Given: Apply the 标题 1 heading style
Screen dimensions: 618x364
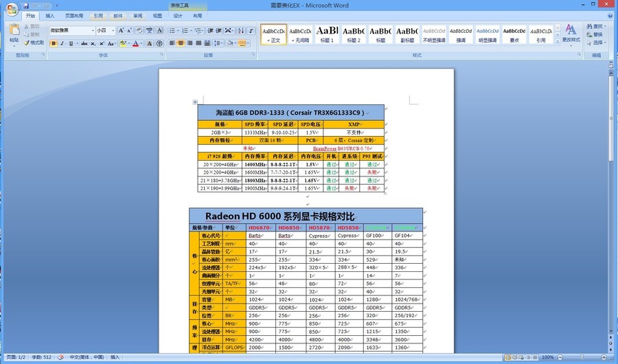Looking at the screenshot, I should [328, 34].
